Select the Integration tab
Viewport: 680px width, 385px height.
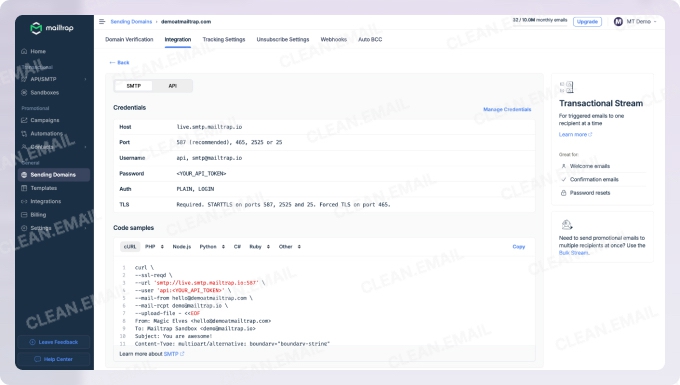pyautogui.click(x=178, y=39)
